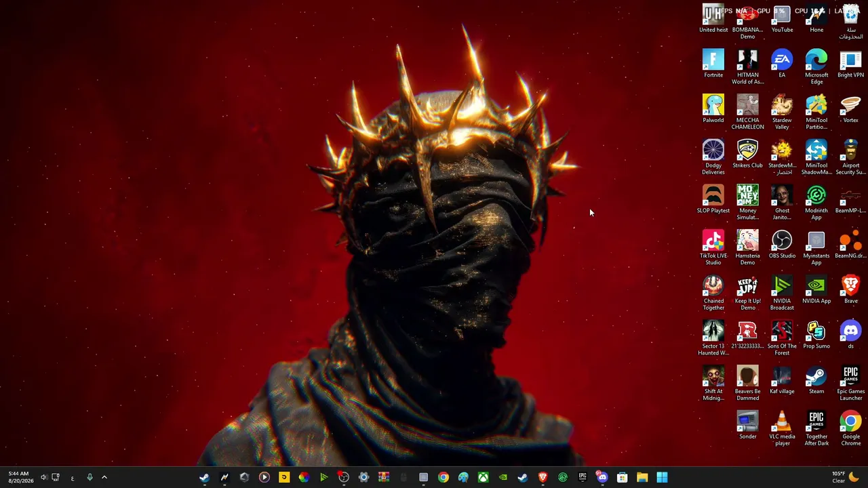Launch the EA app shortcut
The image size is (868, 488).
pos(782,64)
